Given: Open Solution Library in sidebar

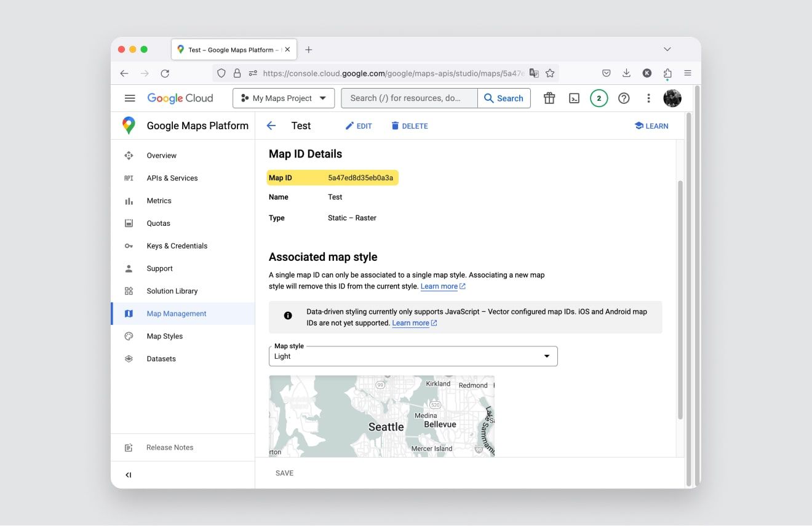Looking at the screenshot, I should coord(183,291).
